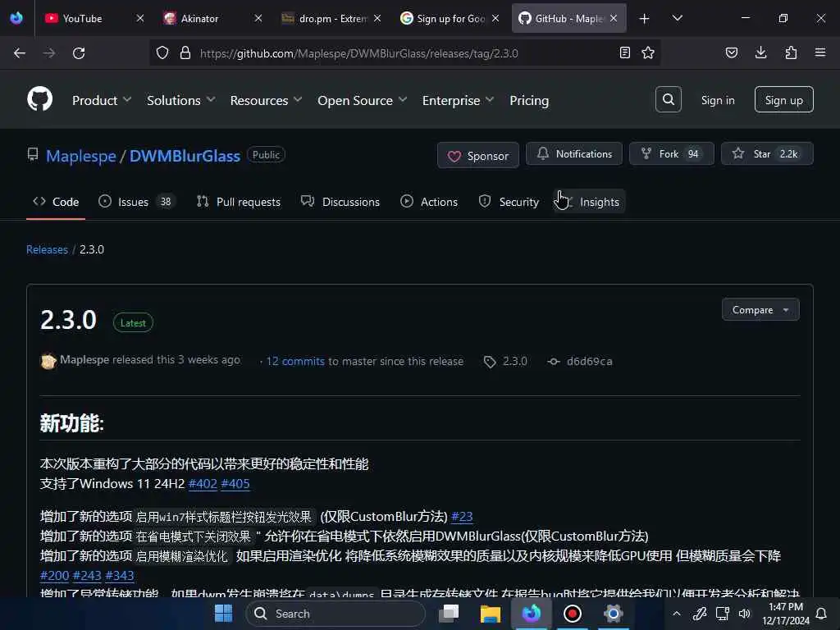Open the Pull requests tab
Screen dimensions: 840x630
(239, 202)
